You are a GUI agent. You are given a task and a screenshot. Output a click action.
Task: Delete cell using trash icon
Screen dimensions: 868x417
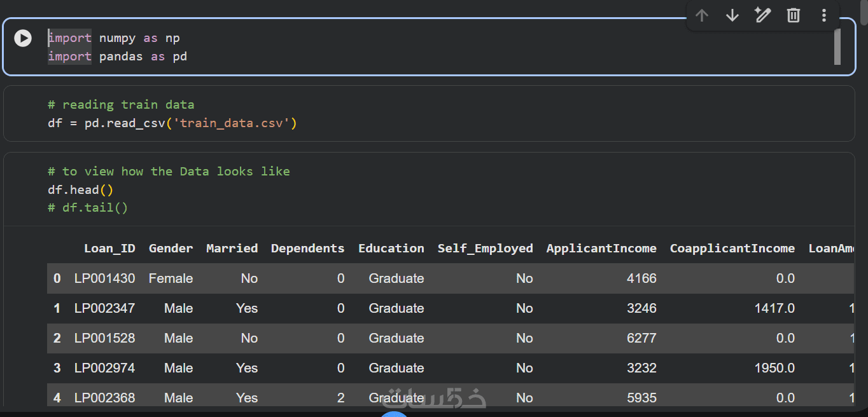point(794,15)
